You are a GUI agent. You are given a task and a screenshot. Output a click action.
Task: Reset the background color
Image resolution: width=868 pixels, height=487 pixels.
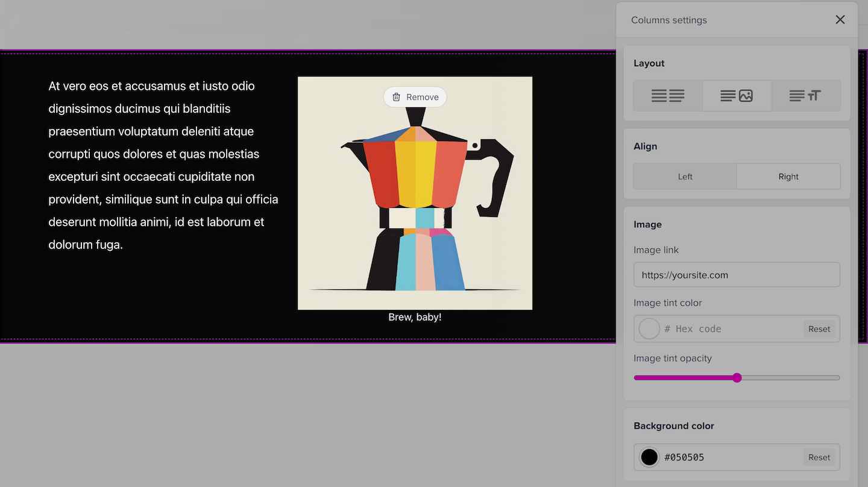(819, 457)
